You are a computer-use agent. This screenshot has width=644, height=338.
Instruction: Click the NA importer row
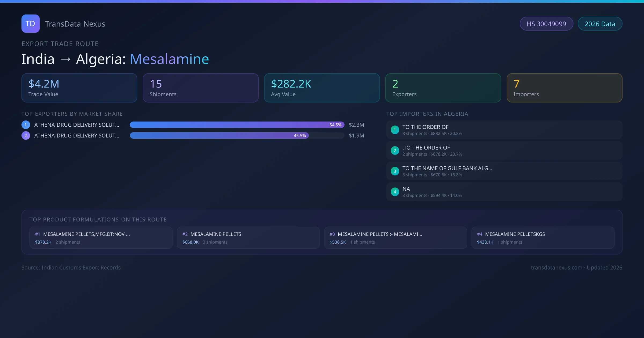pyautogui.click(x=504, y=192)
